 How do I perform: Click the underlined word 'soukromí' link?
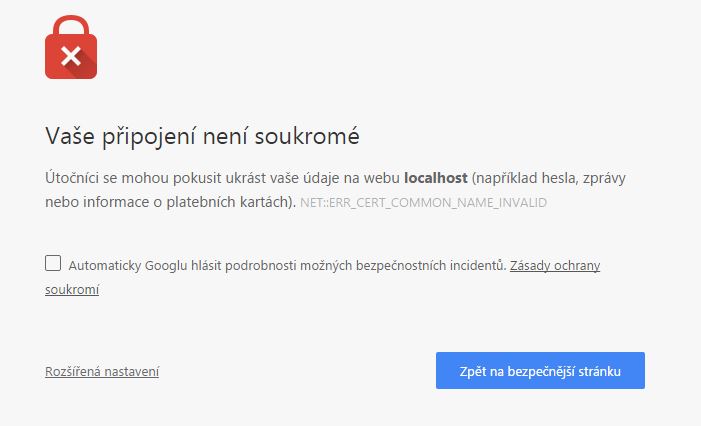click(x=72, y=290)
